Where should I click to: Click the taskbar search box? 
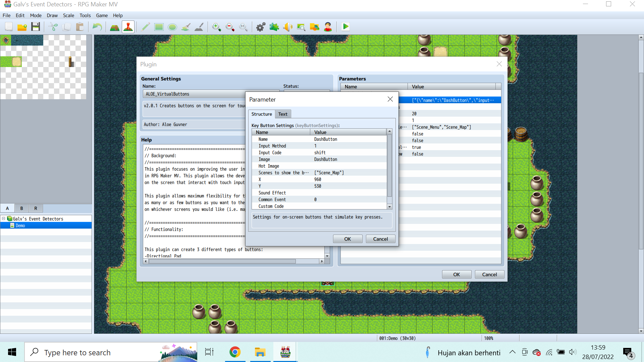pos(111,352)
